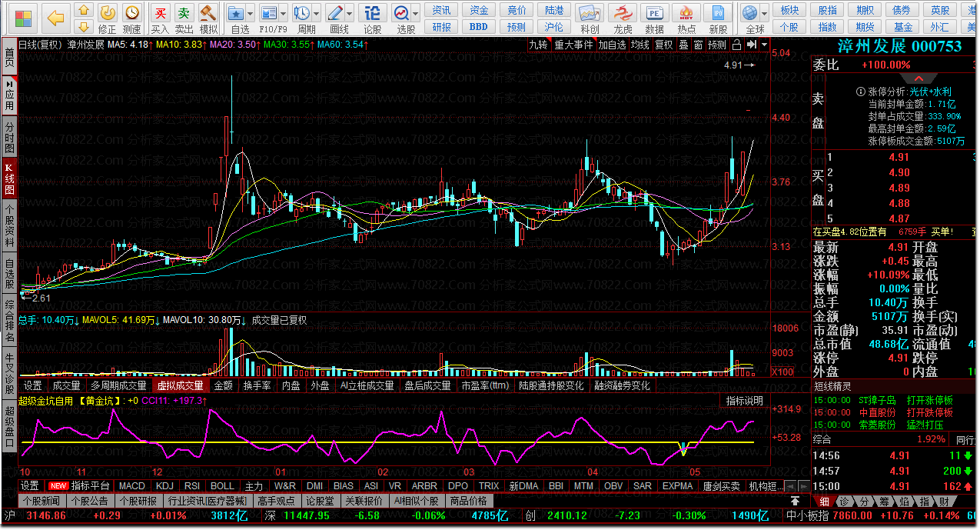This screenshot has height=530, width=980.
Task: Click the green 卖出 sell icon
Action: coord(184,18)
